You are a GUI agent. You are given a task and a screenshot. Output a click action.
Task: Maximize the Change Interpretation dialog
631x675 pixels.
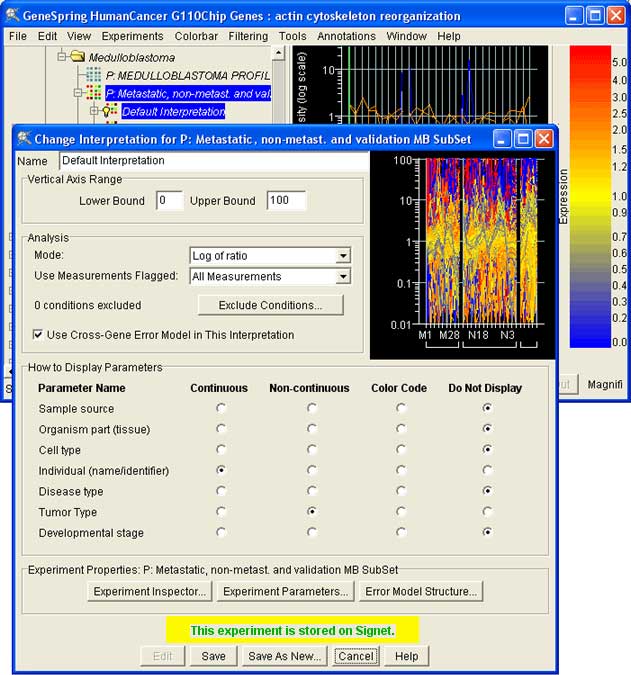click(x=523, y=139)
